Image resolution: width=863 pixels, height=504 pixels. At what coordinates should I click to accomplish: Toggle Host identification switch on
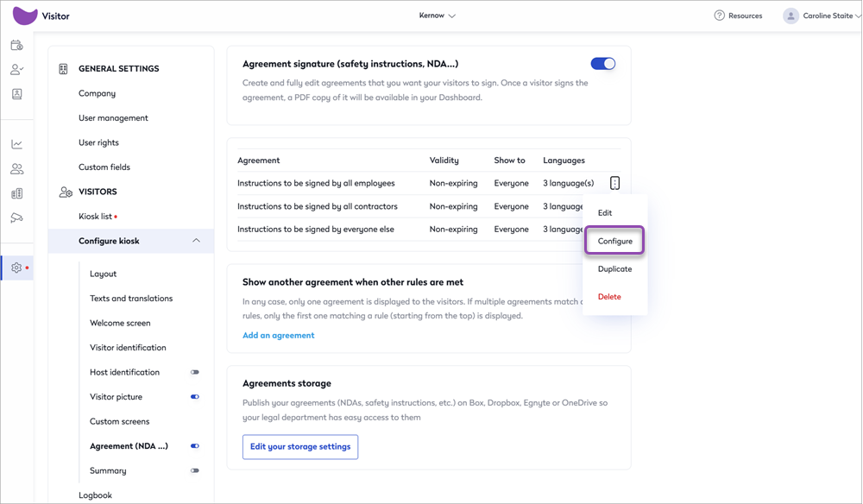point(194,373)
